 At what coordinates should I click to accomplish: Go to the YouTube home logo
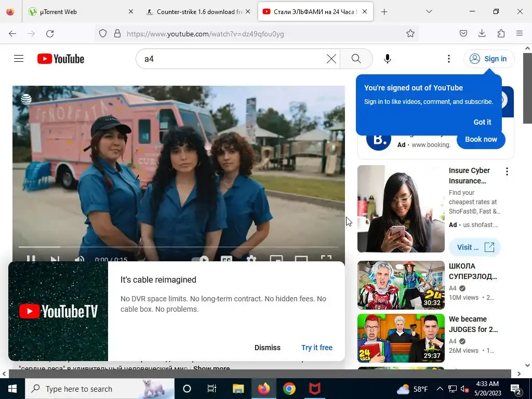click(61, 59)
